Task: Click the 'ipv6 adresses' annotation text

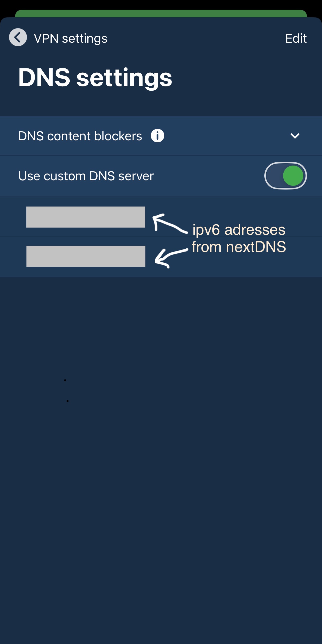Action: point(239,230)
